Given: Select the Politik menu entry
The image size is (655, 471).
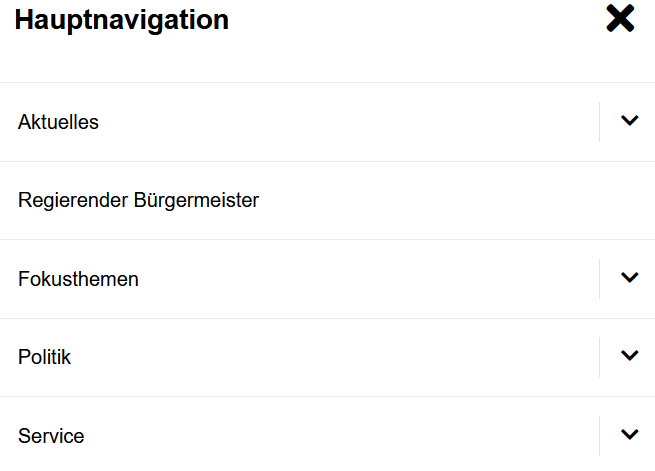Looking at the screenshot, I should pyautogui.click(x=44, y=357).
